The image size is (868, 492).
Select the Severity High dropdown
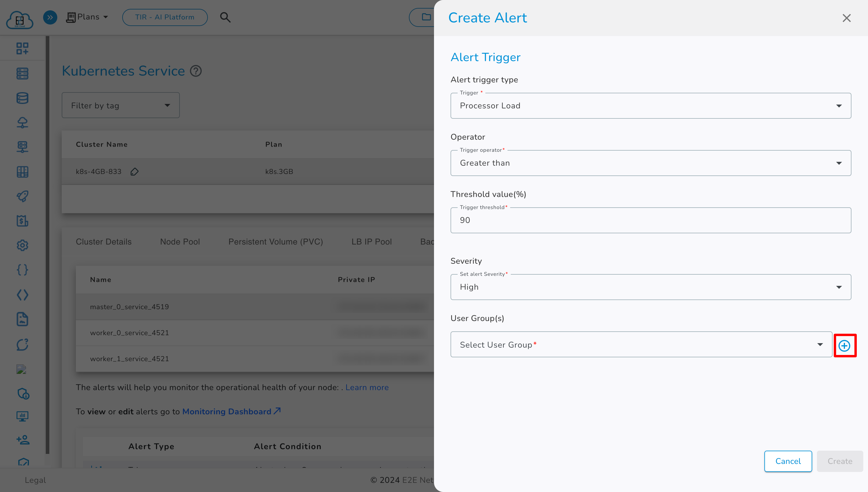(x=651, y=287)
